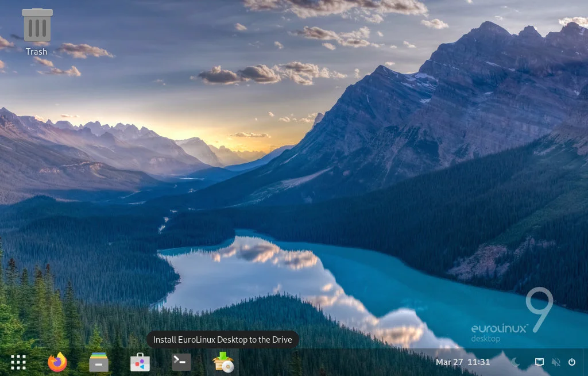Open power options from the power icon
This screenshot has height=376, width=588.
572,362
